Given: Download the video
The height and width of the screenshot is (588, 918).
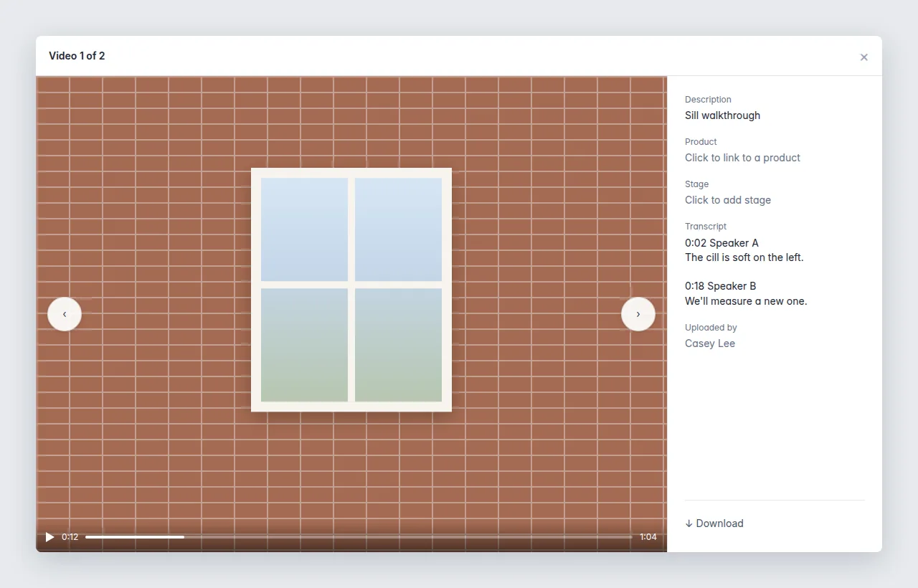Looking at the screenshot, I should pos(714,523).
